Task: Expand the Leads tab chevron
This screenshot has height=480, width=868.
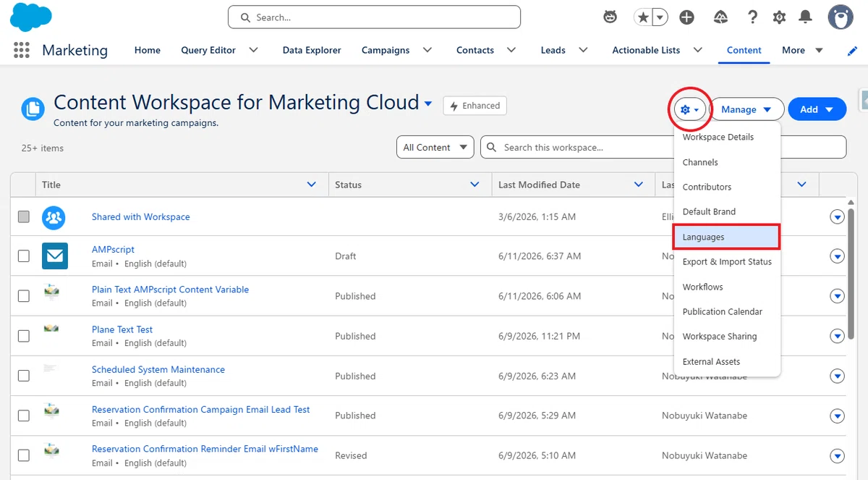Action: point(583,50)
